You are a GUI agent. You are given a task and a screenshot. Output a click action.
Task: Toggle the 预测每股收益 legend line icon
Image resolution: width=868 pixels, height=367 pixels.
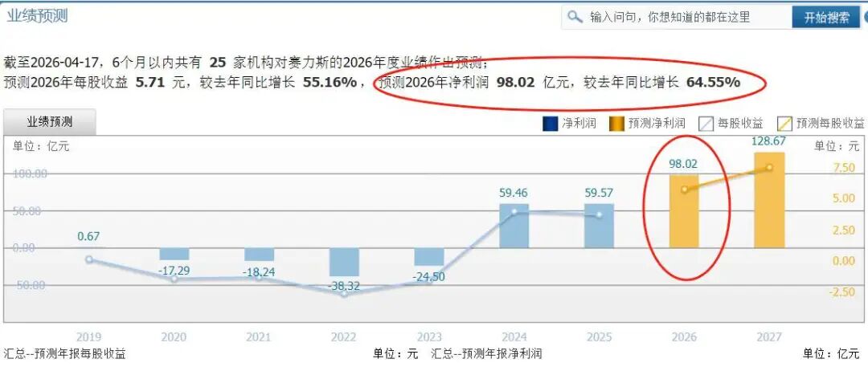click(x=784, y=123)
